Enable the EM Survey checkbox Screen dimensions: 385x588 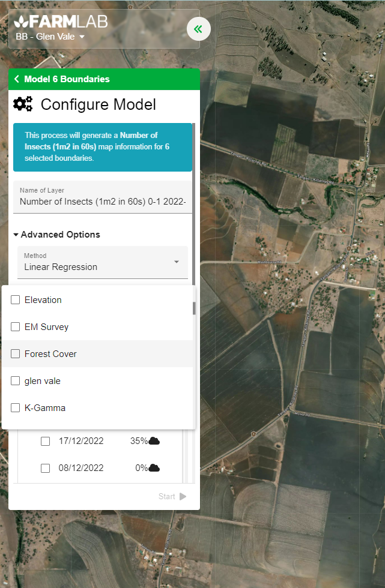coord(16,327)
